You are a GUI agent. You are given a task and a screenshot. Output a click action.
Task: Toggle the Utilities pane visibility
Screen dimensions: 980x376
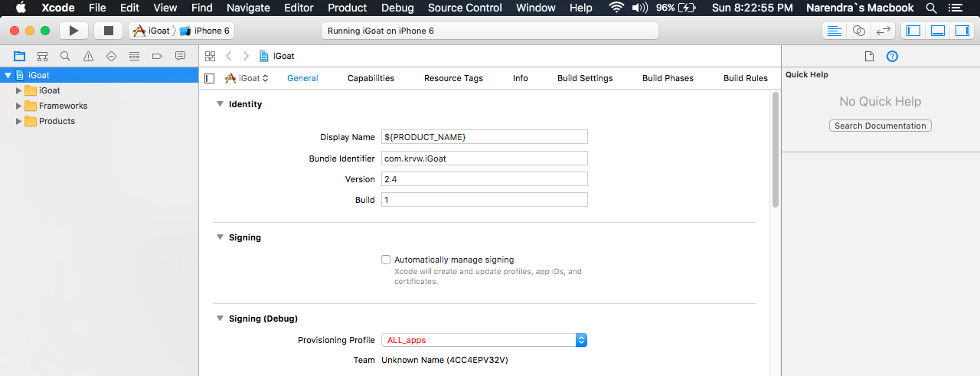pyautogui.click(x=962, y=31)
